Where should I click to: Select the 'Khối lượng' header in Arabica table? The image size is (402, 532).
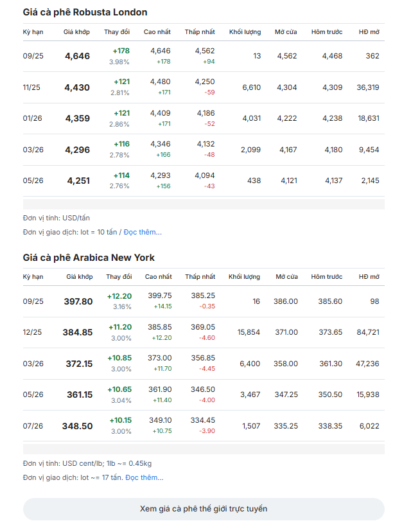click(x=244, y=276)
